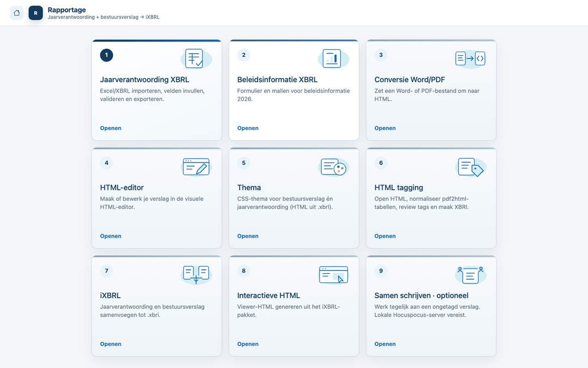The image size is (588, 368).
Task: Click step number 2 badge
Action: click(244, 55)
